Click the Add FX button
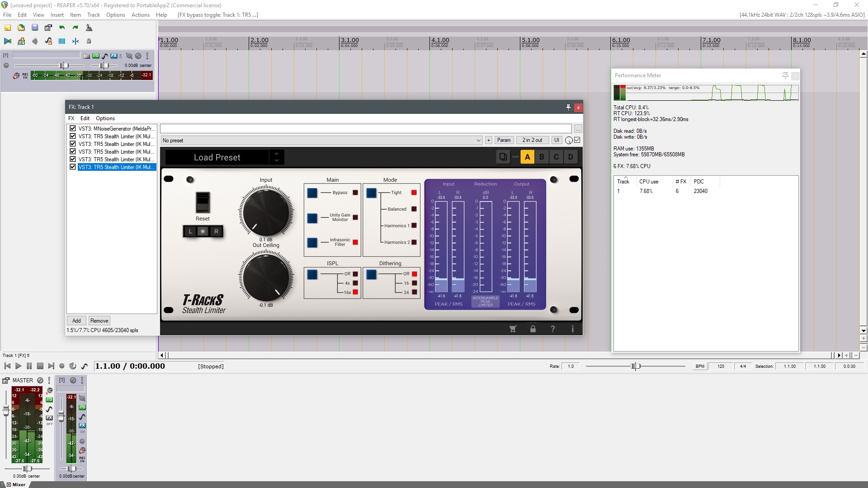This screenshot has height=488, width=868. click(76, 321)
